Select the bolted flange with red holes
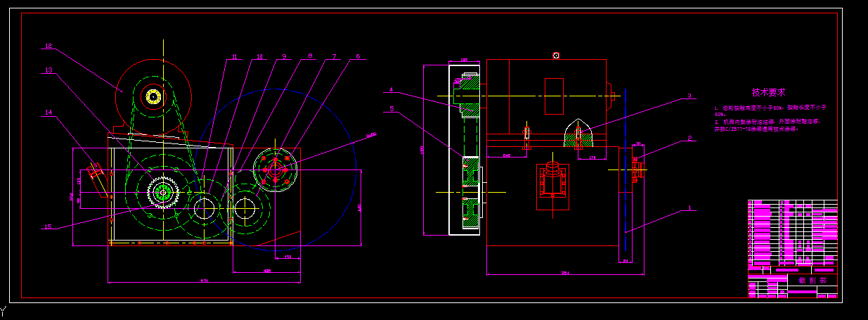The height and width of the screenshot is (320, 868). [x=275, y=169]
